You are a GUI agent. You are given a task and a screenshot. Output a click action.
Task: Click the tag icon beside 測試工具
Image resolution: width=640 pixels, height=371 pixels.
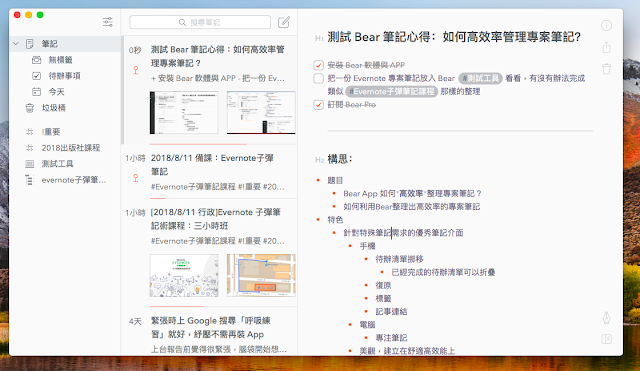[x=30, y=164]
